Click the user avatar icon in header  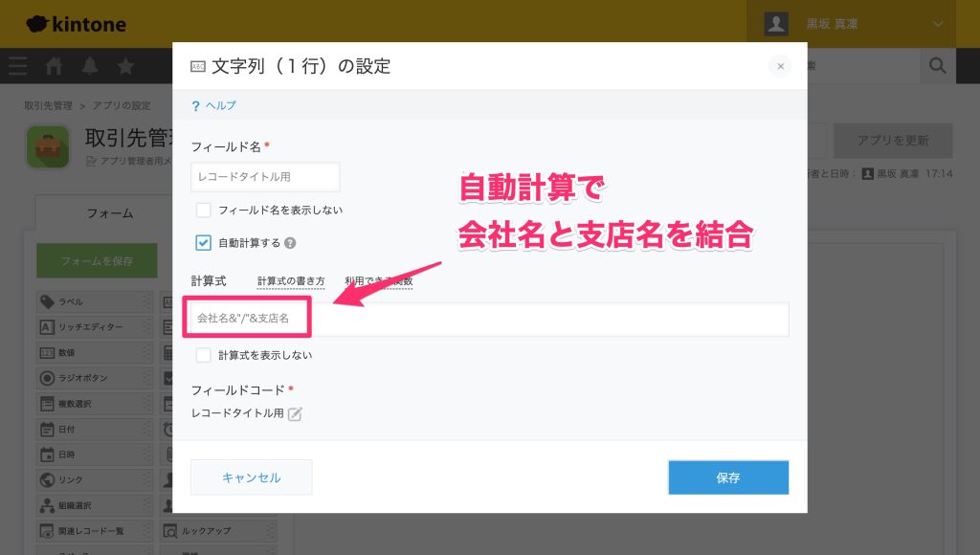coord(776,24)
